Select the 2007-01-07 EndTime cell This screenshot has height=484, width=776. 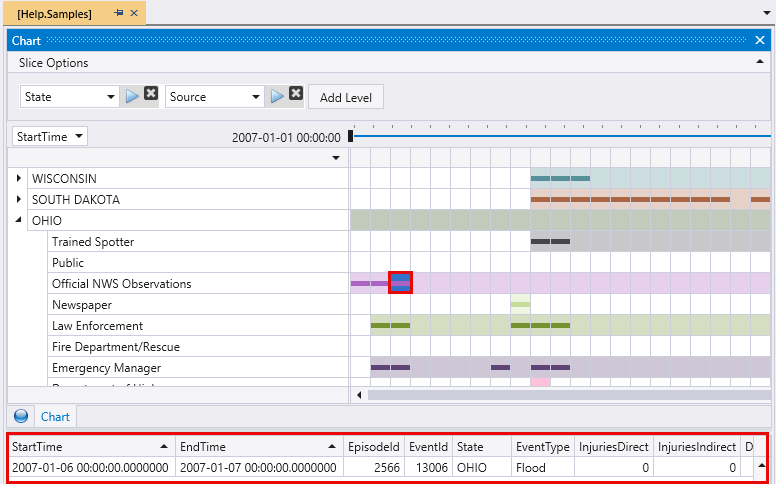click(x=259, y=467)
